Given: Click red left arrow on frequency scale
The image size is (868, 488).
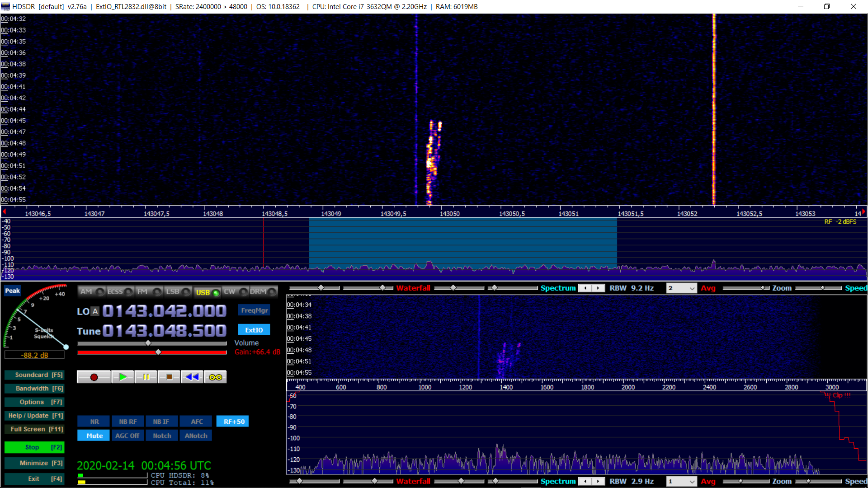Looking at the screenshot, I should 4,211.
